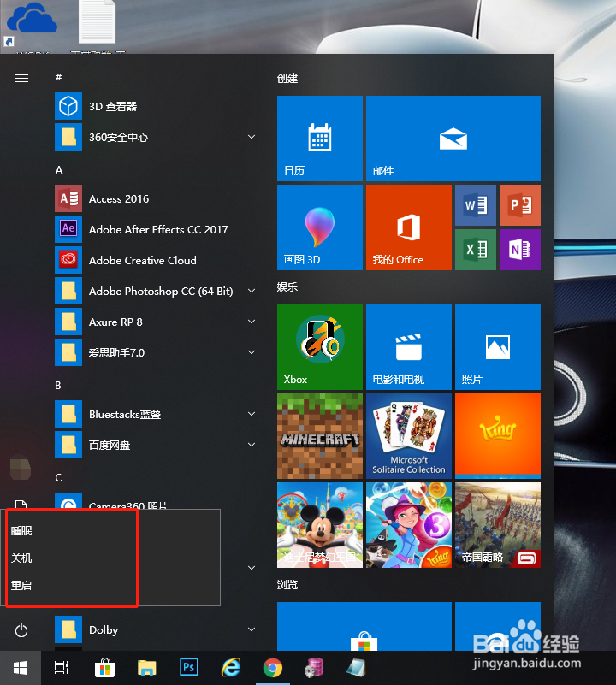Image resolution: width=616 pixels, height=685 pixels.
Task: Open the notepad app on the taskbar
Action: 356,668
